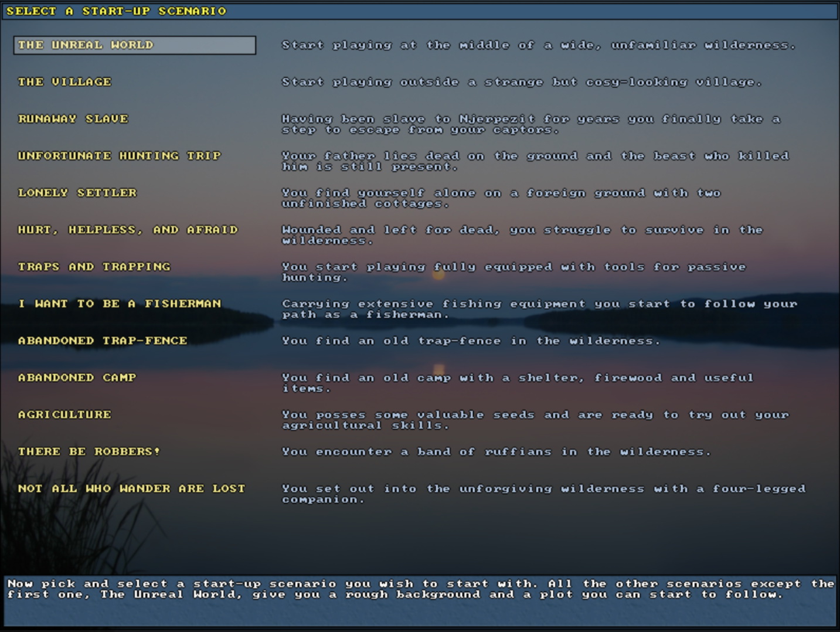Choose Abandoned Trap-Fence scenario
Viewport: 840px width, 632px height.
click(x=103, y=341)
